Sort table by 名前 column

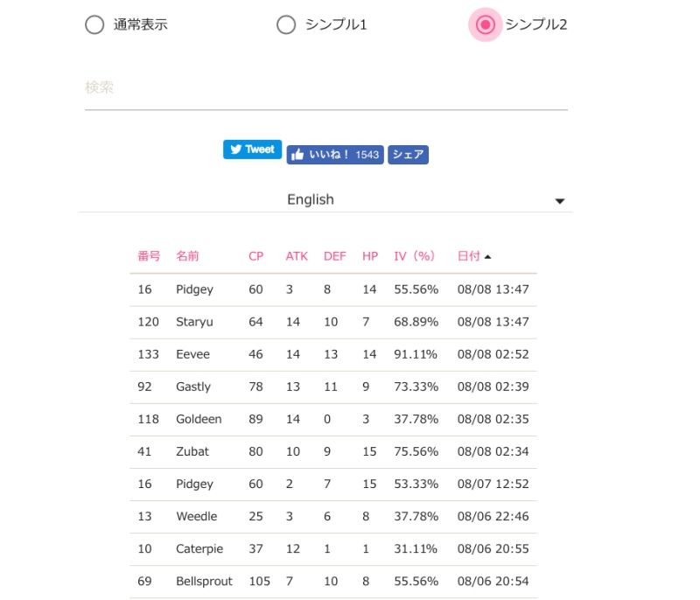[187, 256]
